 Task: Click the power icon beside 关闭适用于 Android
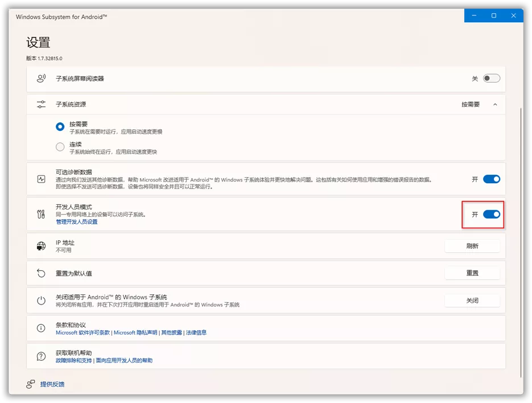point(41,301)
